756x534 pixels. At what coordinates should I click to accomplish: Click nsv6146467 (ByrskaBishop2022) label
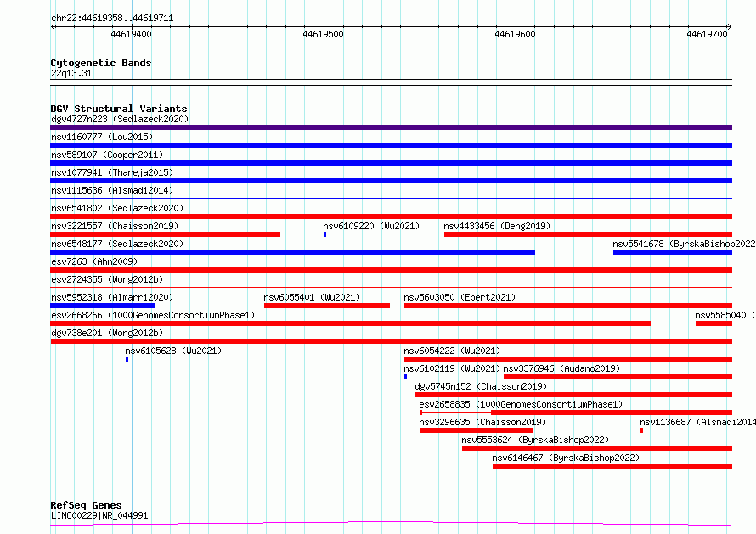(x=566, y=458)
